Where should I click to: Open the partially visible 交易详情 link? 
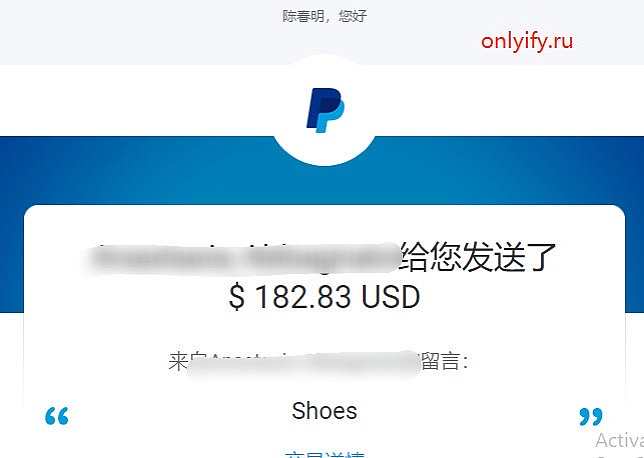pyautogui.click(x=324, y=455)
